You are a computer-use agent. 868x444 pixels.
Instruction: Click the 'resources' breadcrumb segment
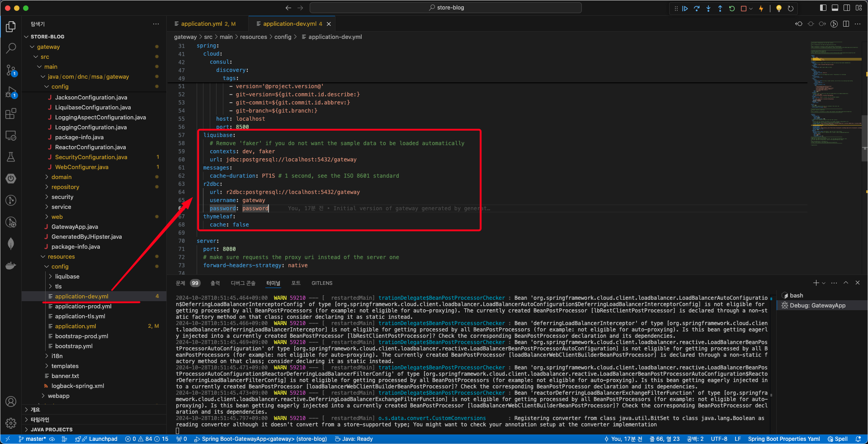(254, 37)
